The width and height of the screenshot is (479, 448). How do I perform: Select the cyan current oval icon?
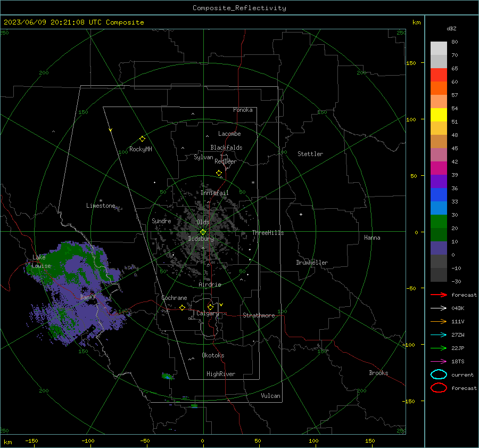(x=439, y=374)
